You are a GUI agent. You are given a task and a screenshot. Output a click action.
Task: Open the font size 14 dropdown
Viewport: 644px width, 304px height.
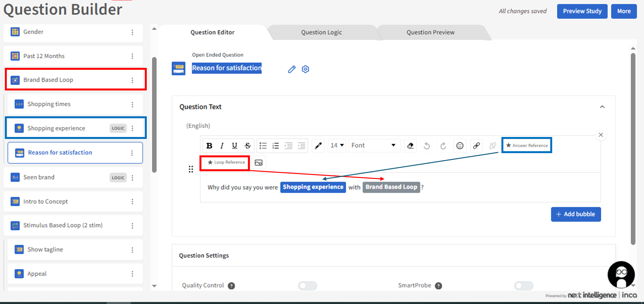tap(337, 146)
